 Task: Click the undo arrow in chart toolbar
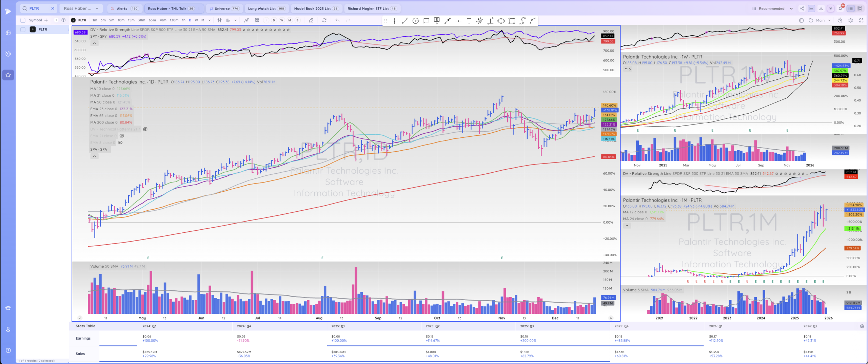tap(337, 20)
